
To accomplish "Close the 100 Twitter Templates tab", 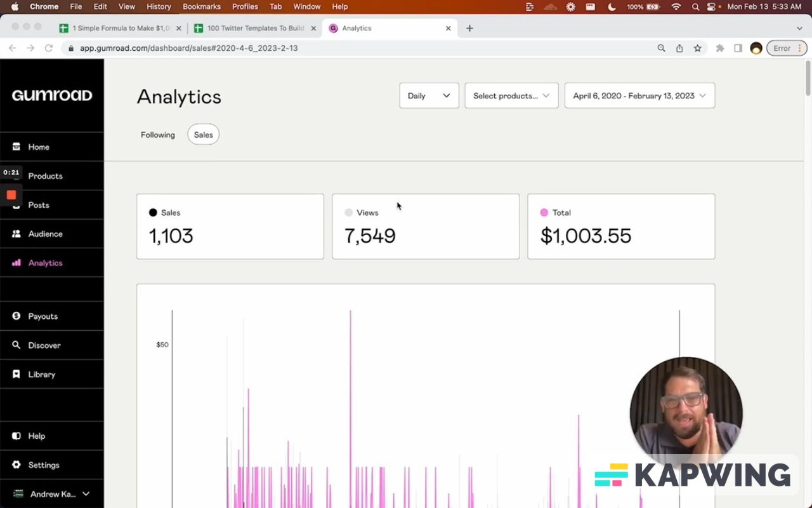I will (313, 28).
